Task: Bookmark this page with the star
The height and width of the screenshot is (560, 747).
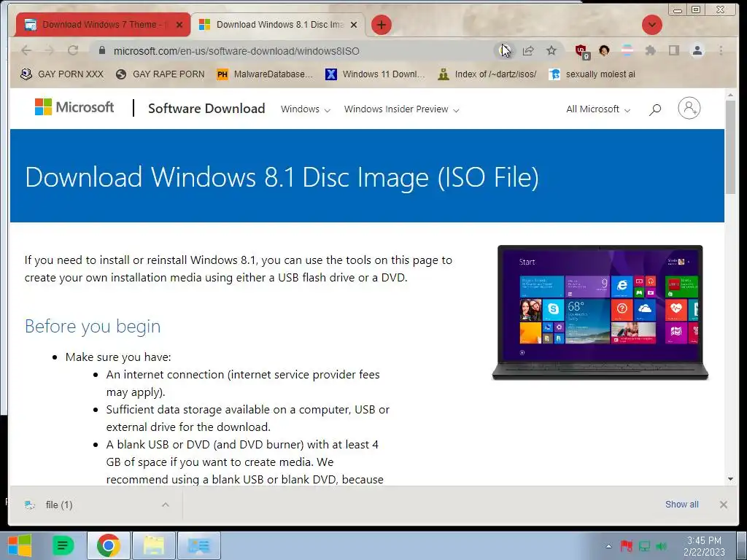Action: pos(551,50)
